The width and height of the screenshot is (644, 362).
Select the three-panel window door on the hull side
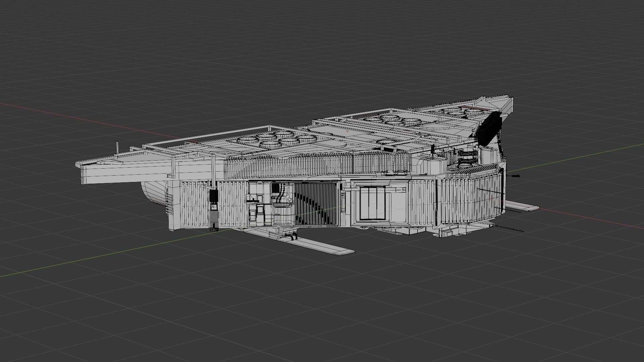[372, 203]
